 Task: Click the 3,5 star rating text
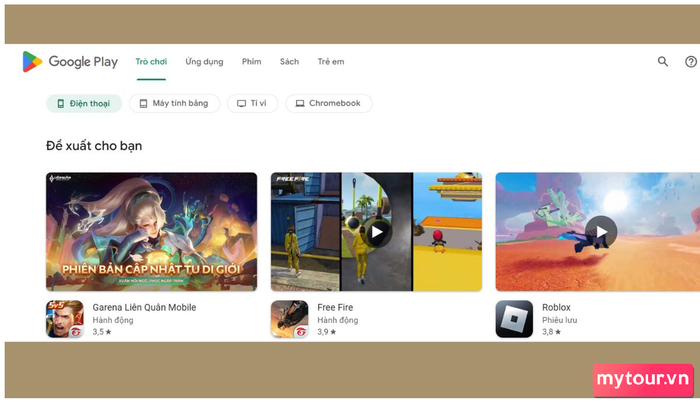(102, 332)
